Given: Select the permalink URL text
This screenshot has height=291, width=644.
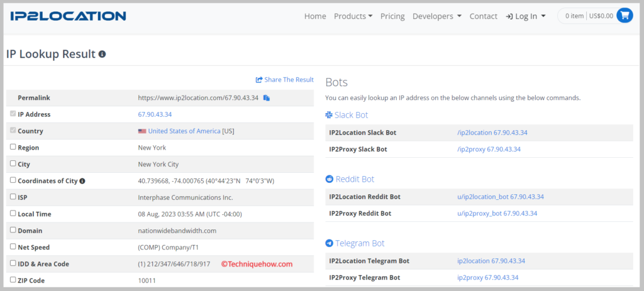Looking at the screenshot, I should [x=198, y=98].
